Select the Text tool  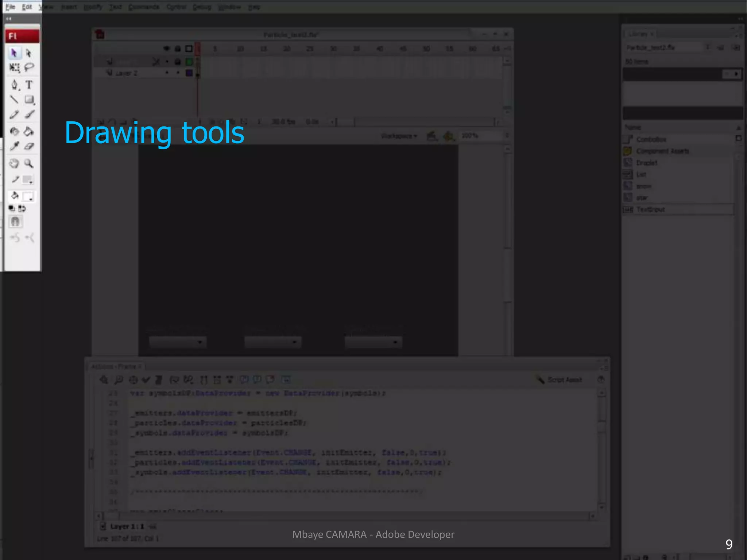point(29,85)
